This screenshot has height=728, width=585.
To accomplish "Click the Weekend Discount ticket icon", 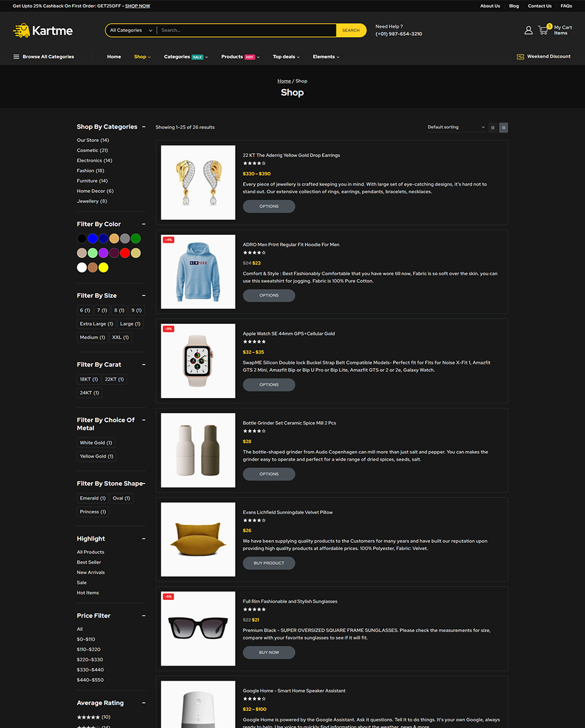I will tap(520, 56).
